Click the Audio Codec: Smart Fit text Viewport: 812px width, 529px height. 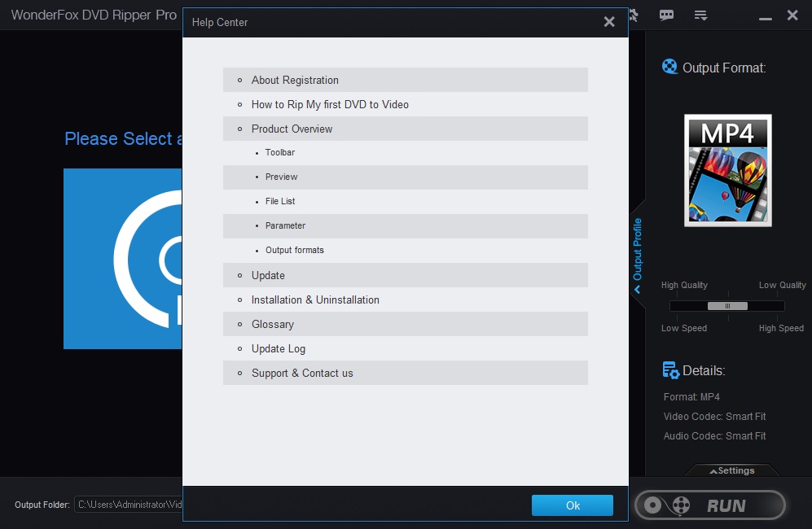pyautogui.click(x=714, y=436)
